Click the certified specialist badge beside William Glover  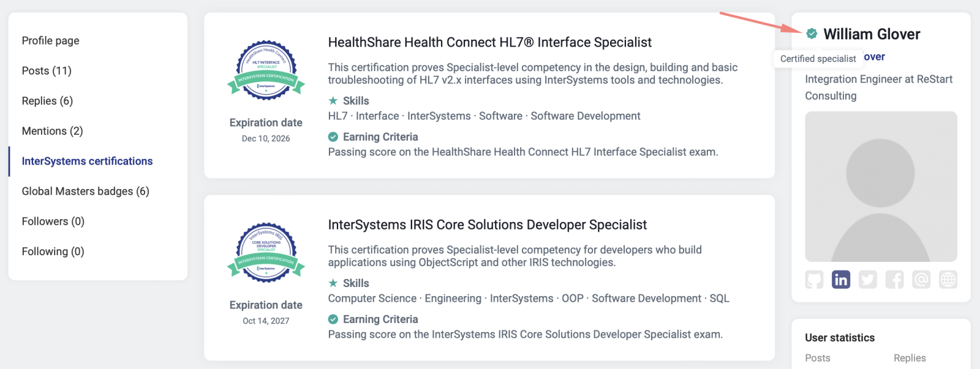click(x=812, y=34)
